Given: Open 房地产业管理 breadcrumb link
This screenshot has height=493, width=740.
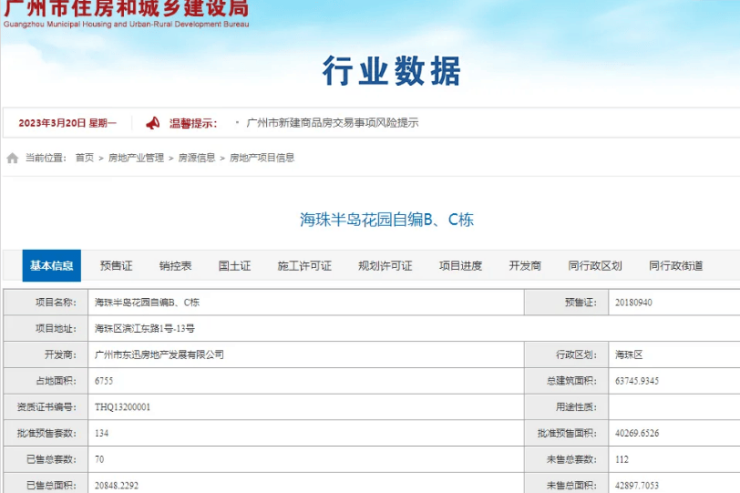Looking at the screenshot, I should pyautogui.click(x=136, y=158).
